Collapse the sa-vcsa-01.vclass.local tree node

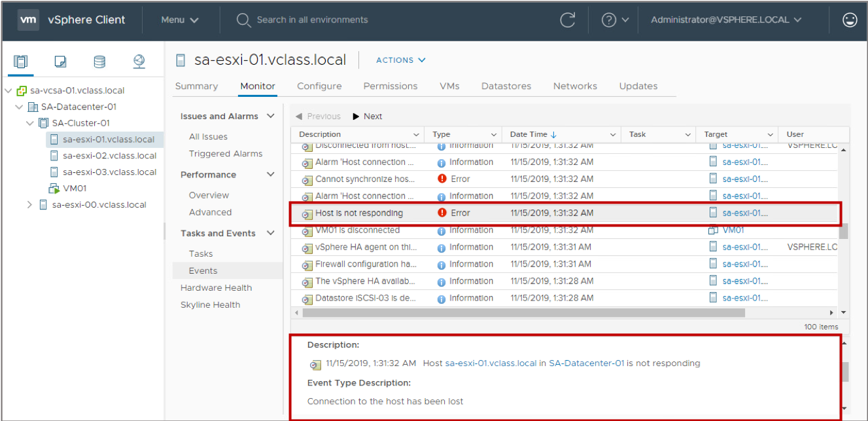point(8,90)
